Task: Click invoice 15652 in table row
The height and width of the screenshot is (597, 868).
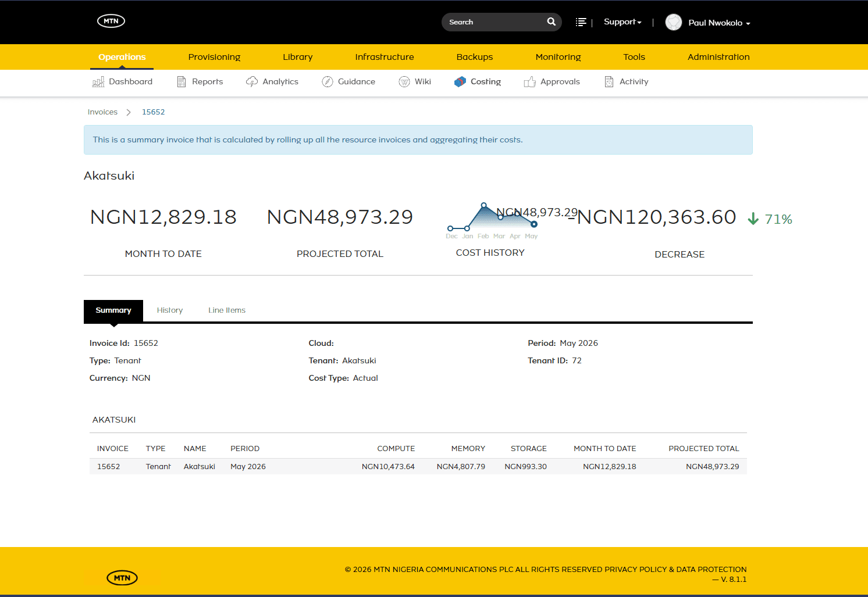Action: pyautogui.click(x=109, y=467)
